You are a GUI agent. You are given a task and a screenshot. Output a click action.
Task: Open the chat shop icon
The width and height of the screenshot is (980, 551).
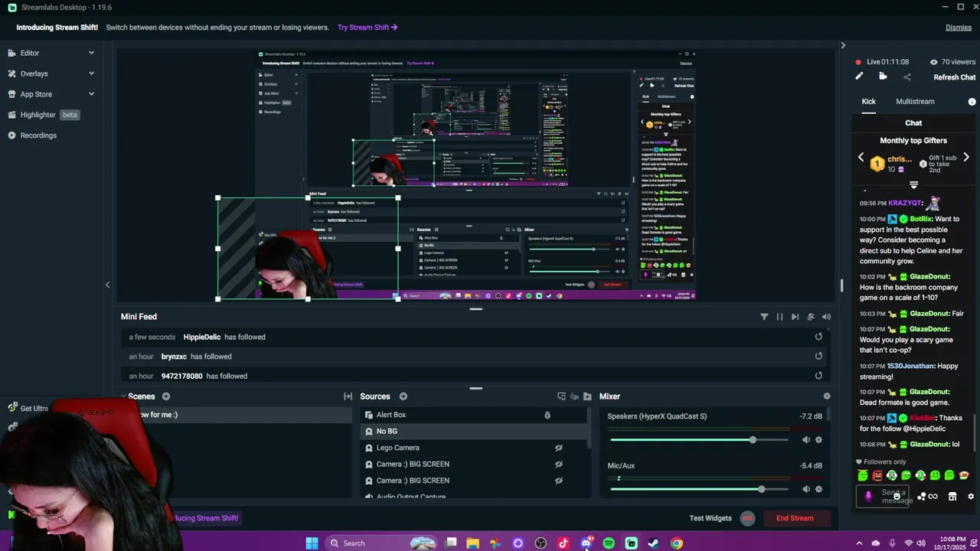pos(952,497)
